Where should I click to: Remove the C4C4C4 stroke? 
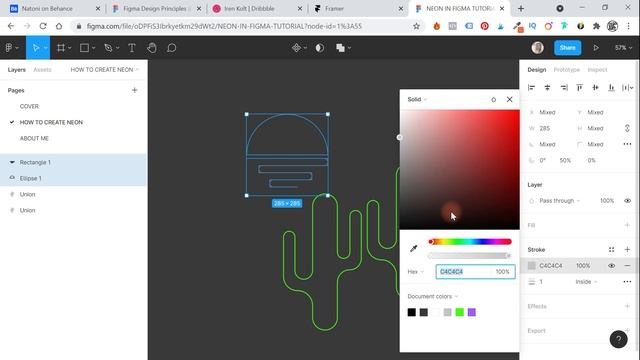click(627, 266)
